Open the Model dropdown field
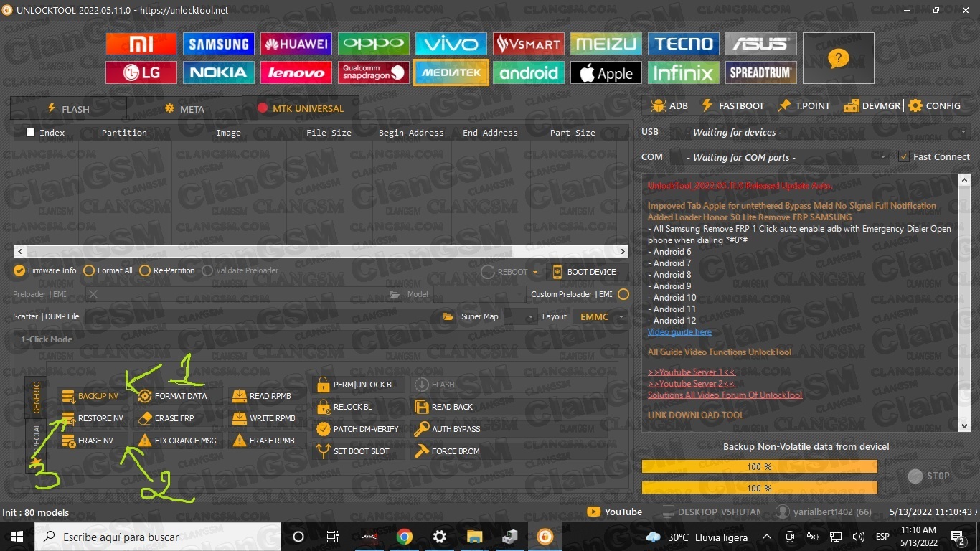Image resolution: width=980 pixels, height=551 pixels. [479, 294]
